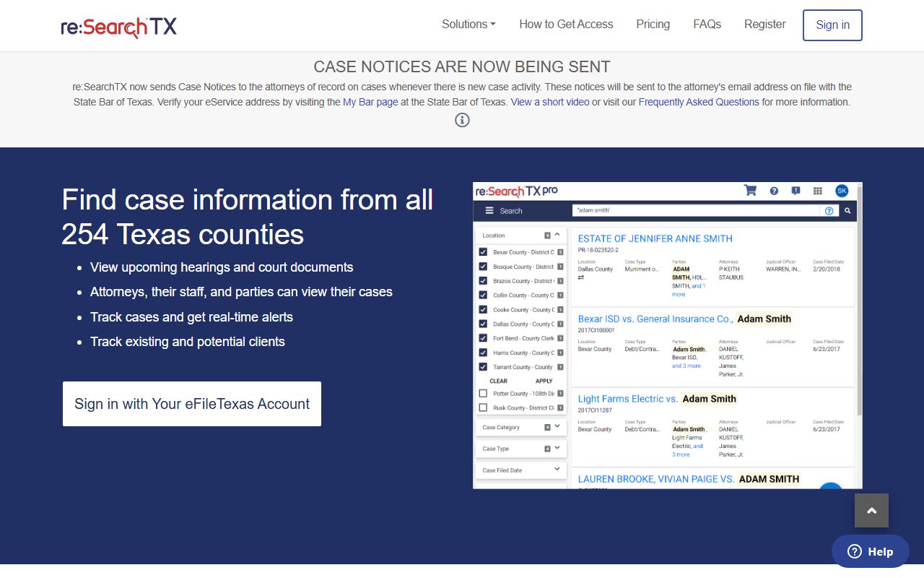Expand the Case Filed Date filter
924x578 pixels.
coord(520,470)
